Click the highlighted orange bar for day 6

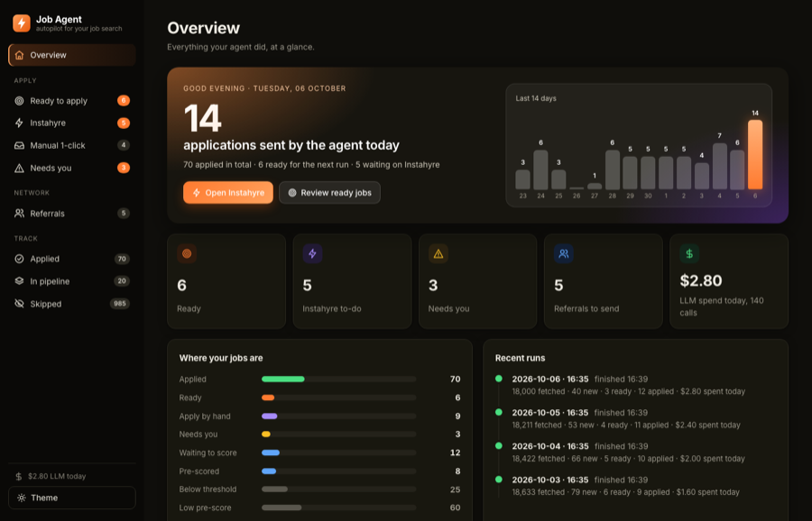(x=755, y=154)
